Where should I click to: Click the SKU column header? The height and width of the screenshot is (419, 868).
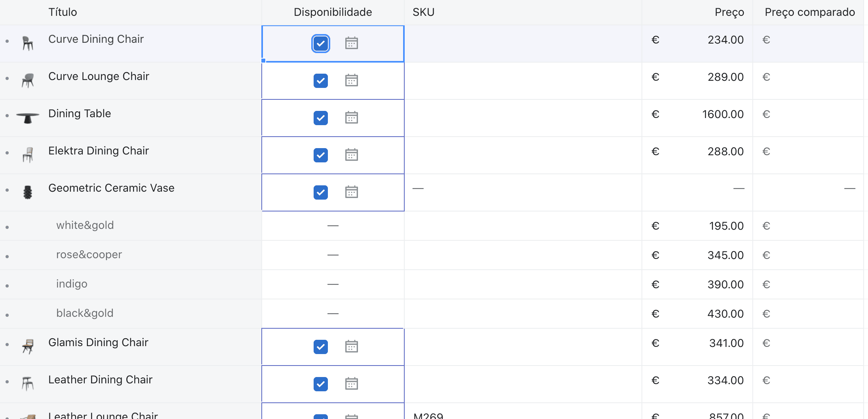point(423,12)
